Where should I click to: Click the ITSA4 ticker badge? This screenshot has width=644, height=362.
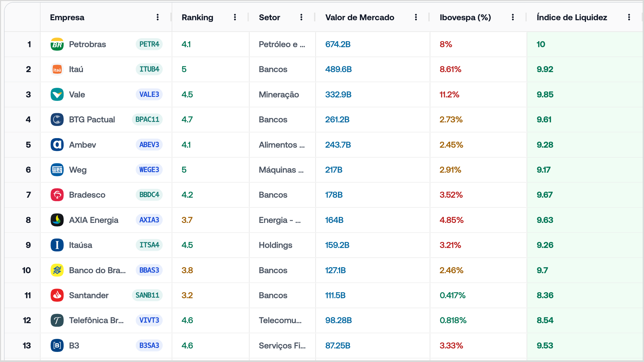click(x=149, y=245)
